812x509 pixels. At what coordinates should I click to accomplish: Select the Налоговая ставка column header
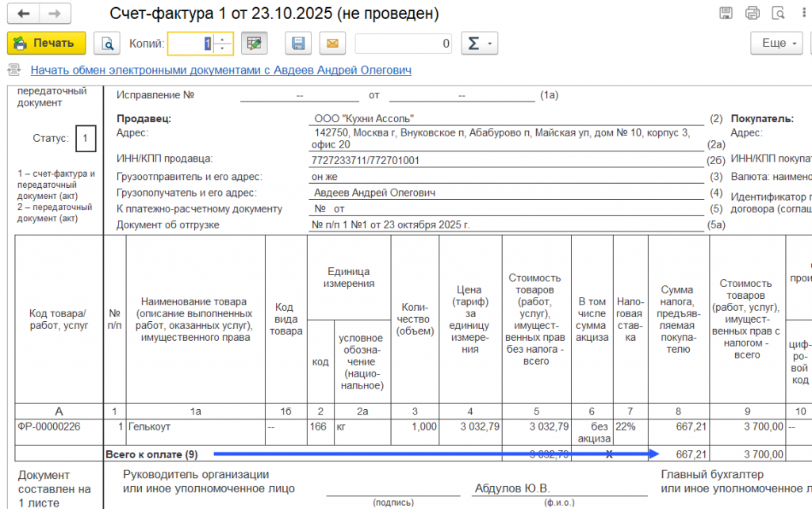630,320
